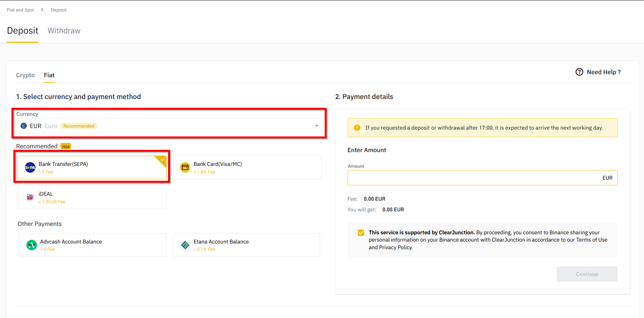
Task: Click the Continue button
Action: 587,274
